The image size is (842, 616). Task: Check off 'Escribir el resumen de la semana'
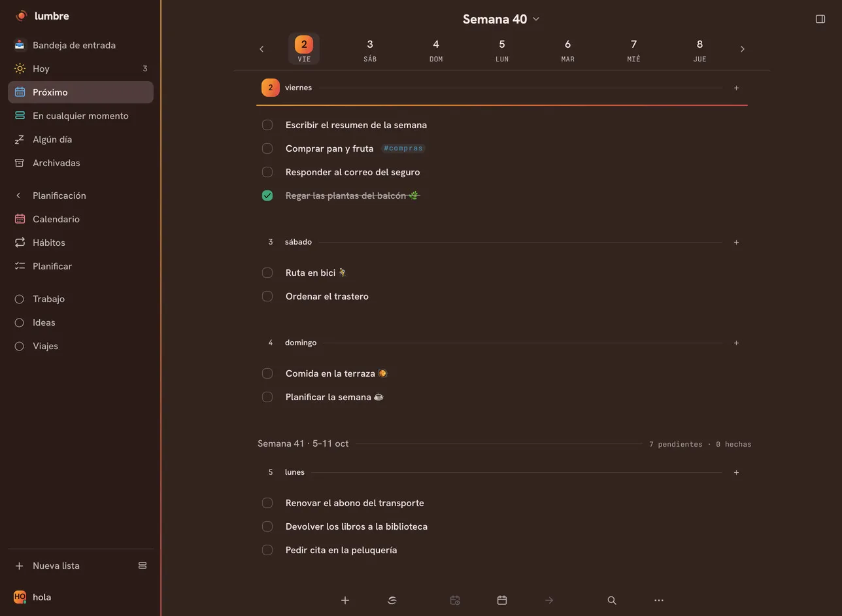[x=267, y=125]
